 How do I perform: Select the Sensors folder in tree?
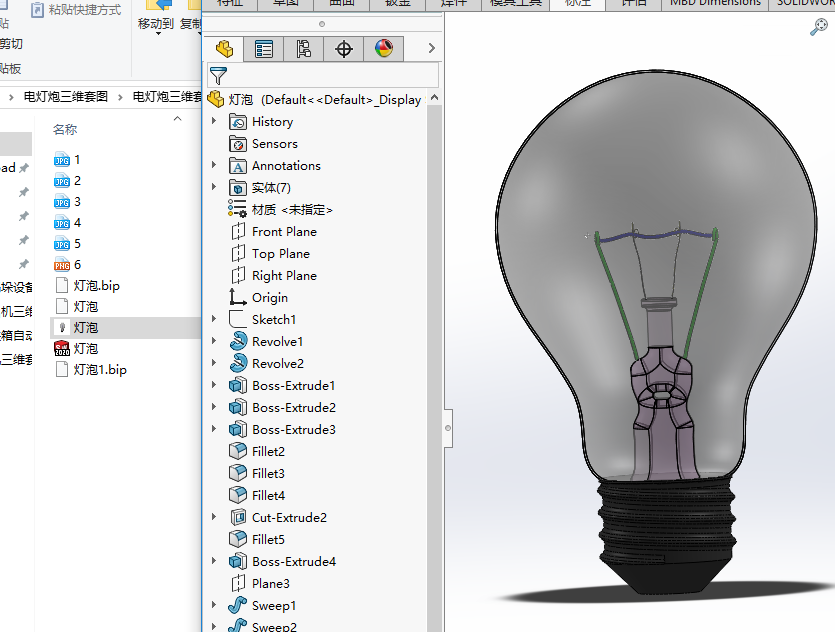tap(274, 144)
